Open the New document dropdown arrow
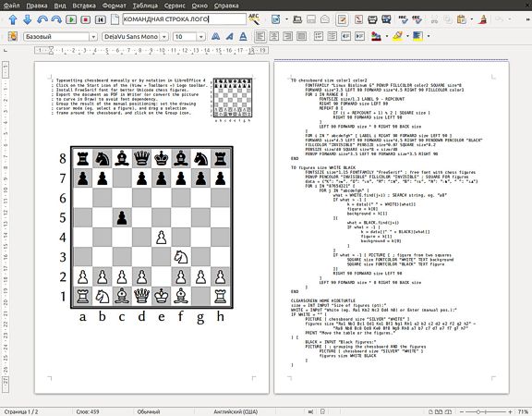 [x=286, y=19]
